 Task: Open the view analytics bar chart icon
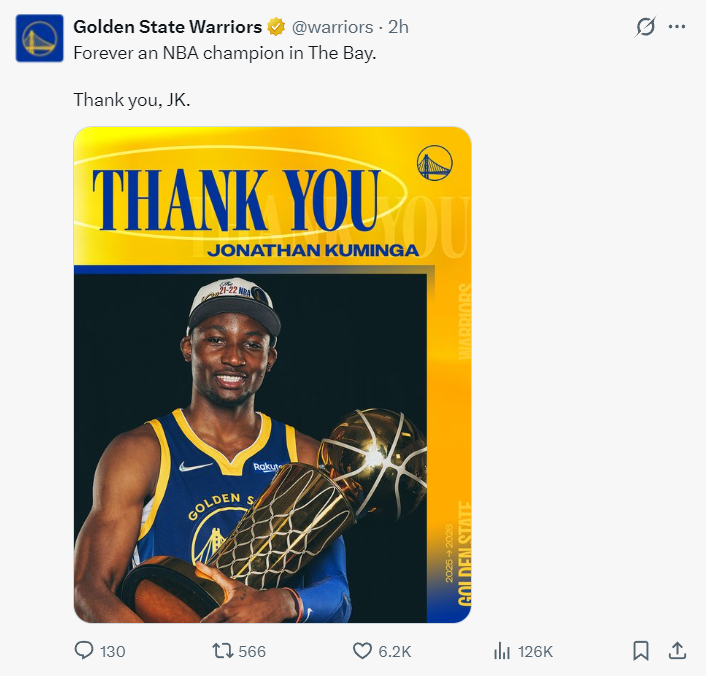coord(502,651)
